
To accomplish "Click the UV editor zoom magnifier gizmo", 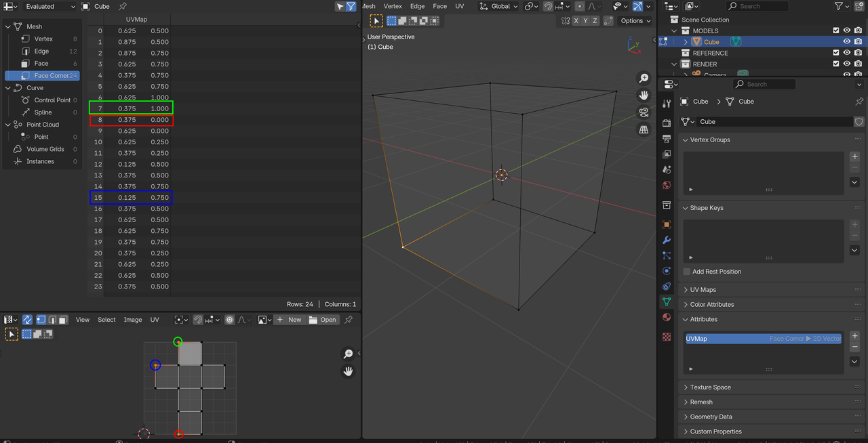I will (x=348, y=354).
